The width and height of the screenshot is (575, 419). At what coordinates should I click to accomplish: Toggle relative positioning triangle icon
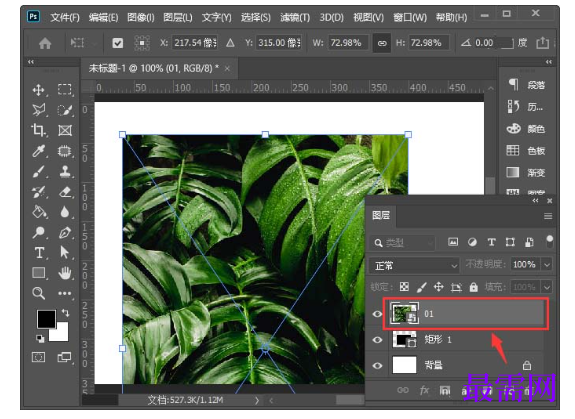click(x=230, y=43)
